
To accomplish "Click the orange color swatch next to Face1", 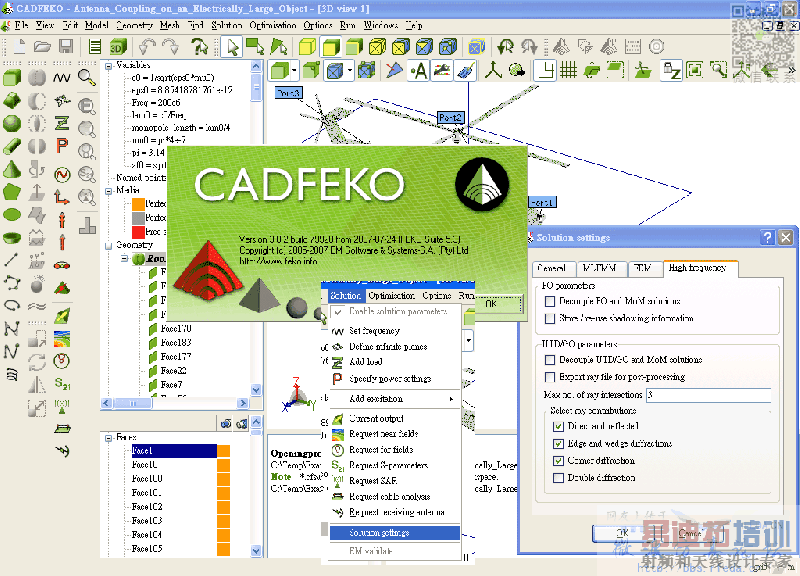I will [x=223, y=451].
